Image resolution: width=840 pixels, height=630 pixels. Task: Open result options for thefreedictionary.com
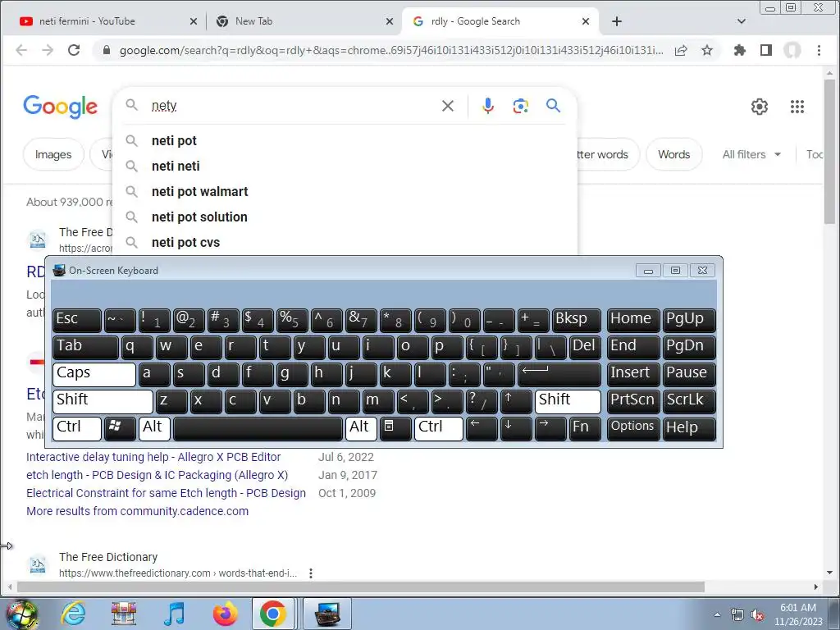coord(311,573)
